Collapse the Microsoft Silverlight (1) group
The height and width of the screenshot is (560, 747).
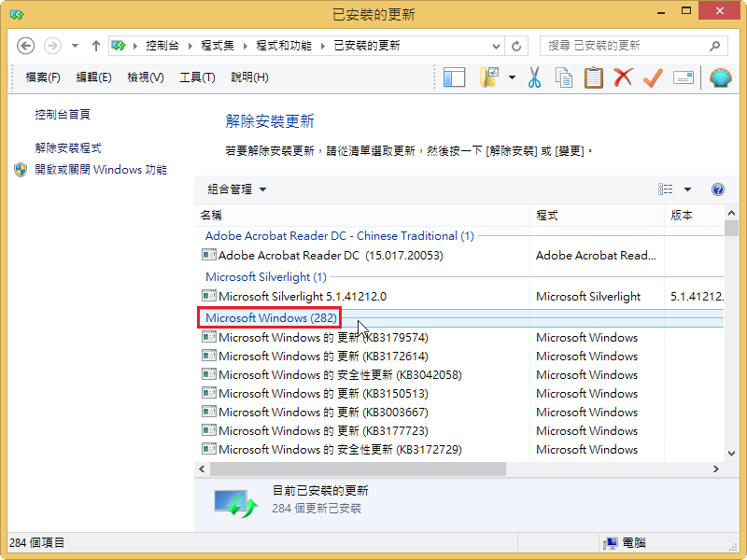(266, 276)
